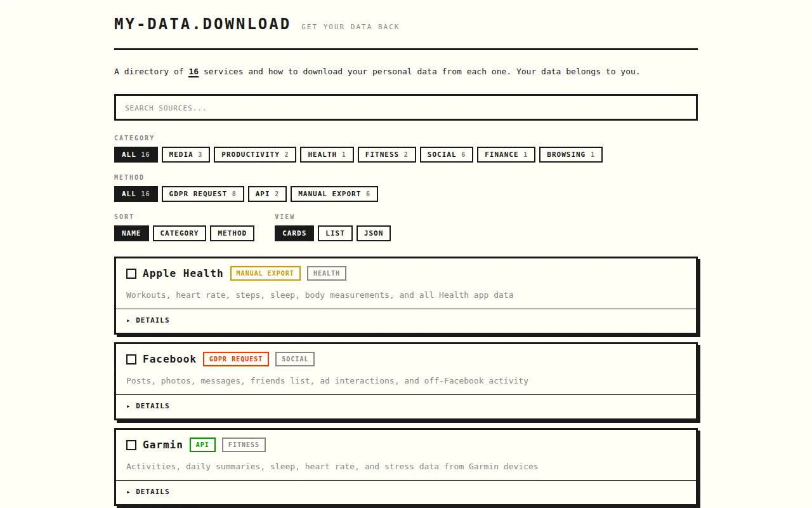Sort sources by Category

tap(180, 233)
